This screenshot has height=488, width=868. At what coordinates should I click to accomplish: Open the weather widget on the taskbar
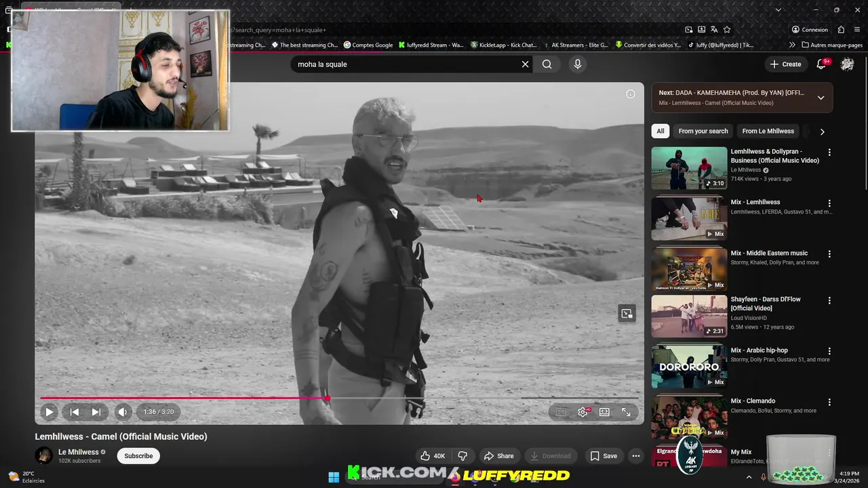(x=26, y=477)
